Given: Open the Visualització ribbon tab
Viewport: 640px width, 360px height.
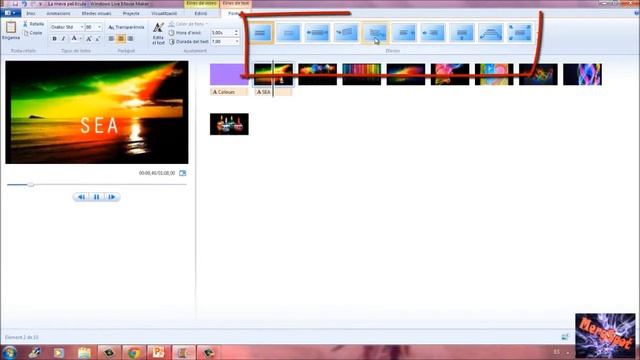Looking at the screenshot, I should click(164, 13).
